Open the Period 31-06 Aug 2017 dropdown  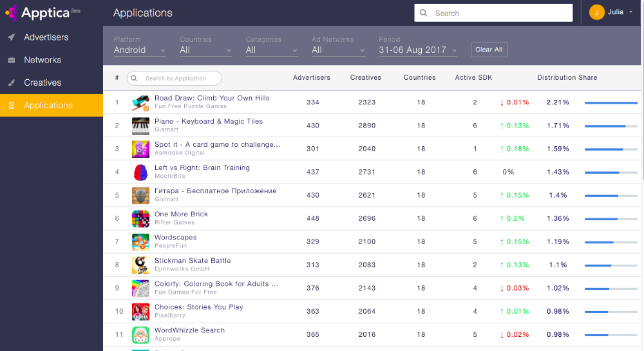point(418,50)
